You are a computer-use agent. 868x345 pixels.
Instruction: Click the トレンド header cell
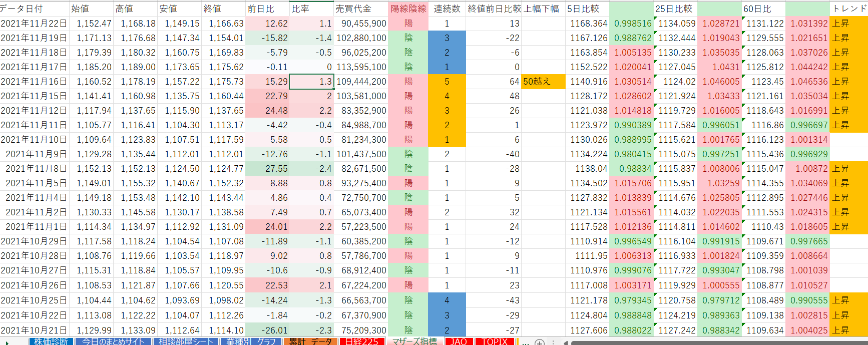click(x=849, y=9)
